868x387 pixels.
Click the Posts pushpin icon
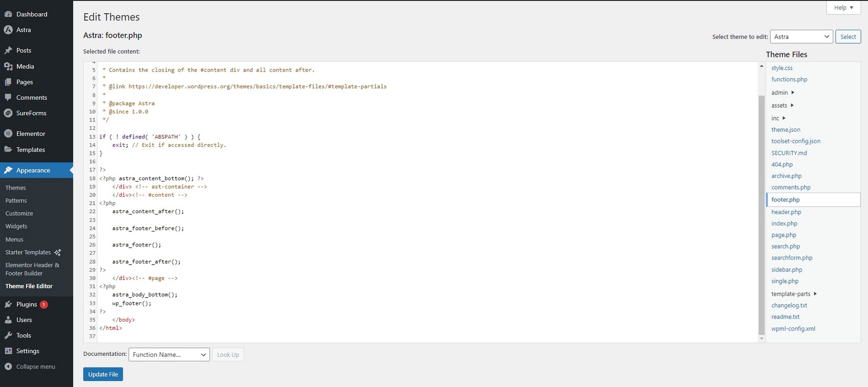point(8,50)
